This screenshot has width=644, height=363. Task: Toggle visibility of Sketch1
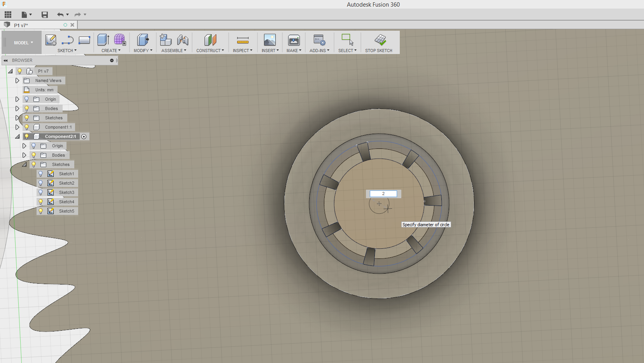(40, 174)
